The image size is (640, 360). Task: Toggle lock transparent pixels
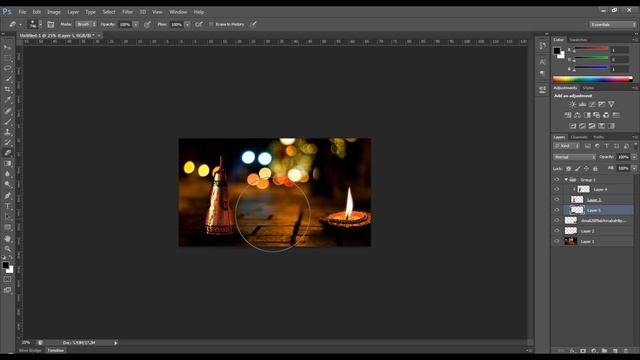click(569, 169)
